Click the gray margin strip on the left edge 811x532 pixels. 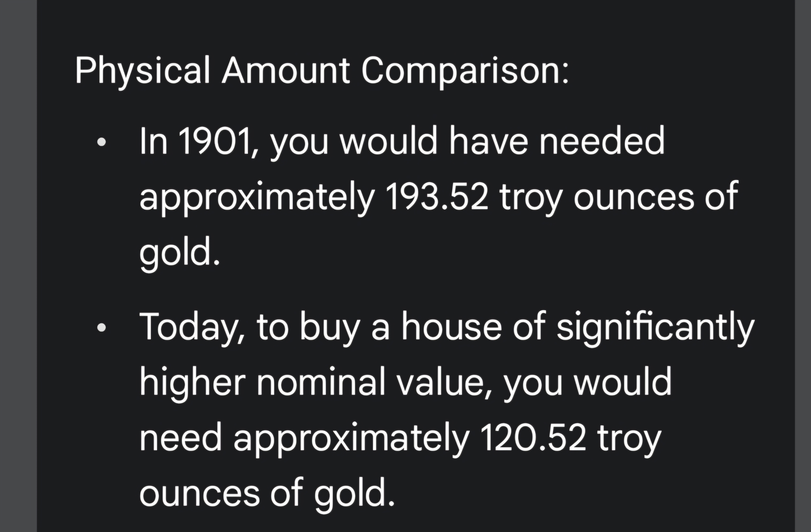click(x=18, y=266)
